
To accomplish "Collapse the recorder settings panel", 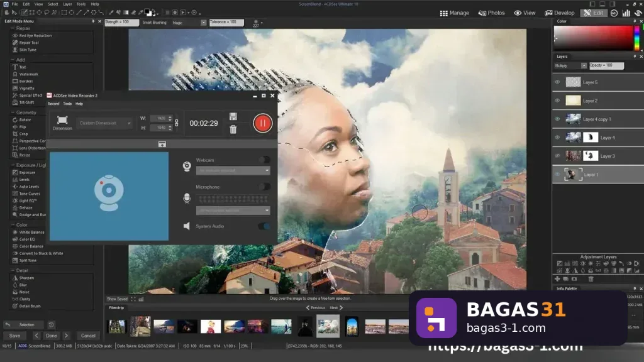I will 162,144.
